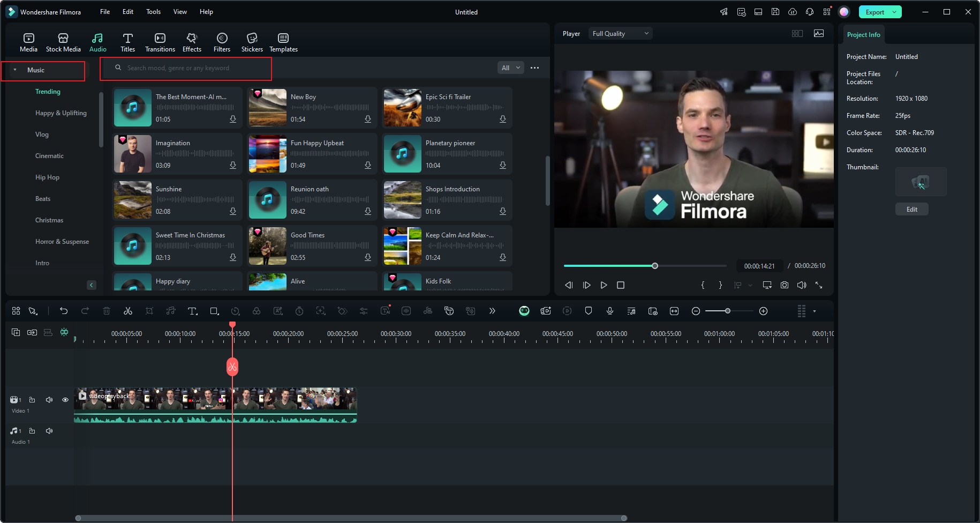Open the All filter dropdown
Viewport: 980px width, 523px height.
(510, 68)
